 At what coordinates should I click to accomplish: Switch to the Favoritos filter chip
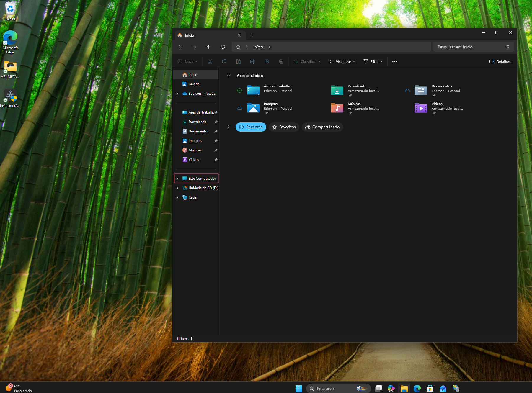pos(284,127)
